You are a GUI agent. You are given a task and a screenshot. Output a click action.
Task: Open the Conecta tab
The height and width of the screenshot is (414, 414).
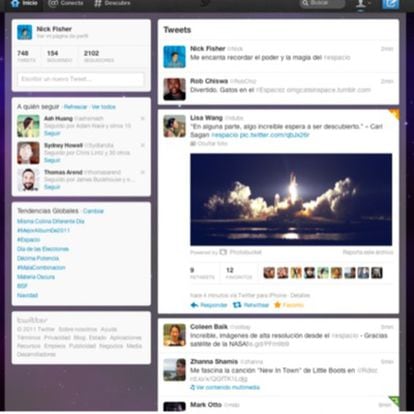(66, 4)
